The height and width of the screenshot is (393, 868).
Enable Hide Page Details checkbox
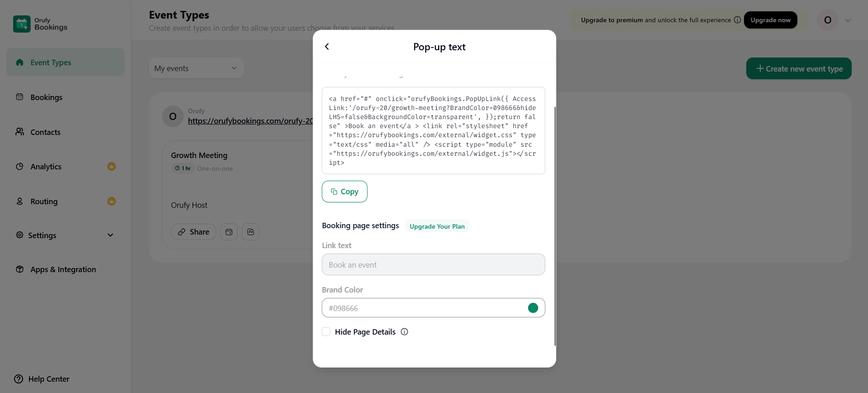[x=326, y=332]
